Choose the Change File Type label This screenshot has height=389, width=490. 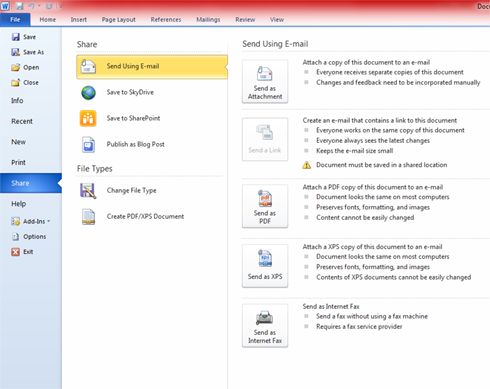pyautogui.click(x=131, y=190)
